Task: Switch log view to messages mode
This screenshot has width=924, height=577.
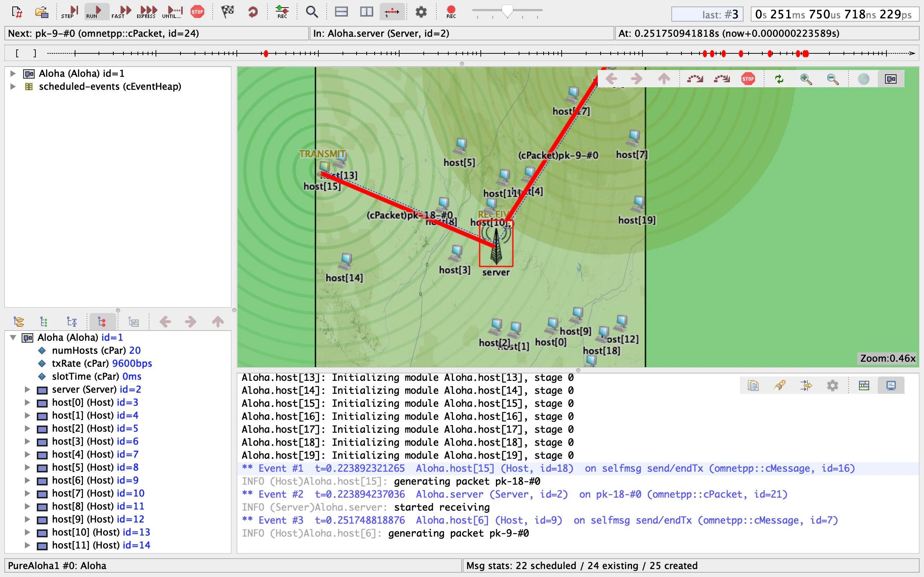Action: (x=864, y=386)
